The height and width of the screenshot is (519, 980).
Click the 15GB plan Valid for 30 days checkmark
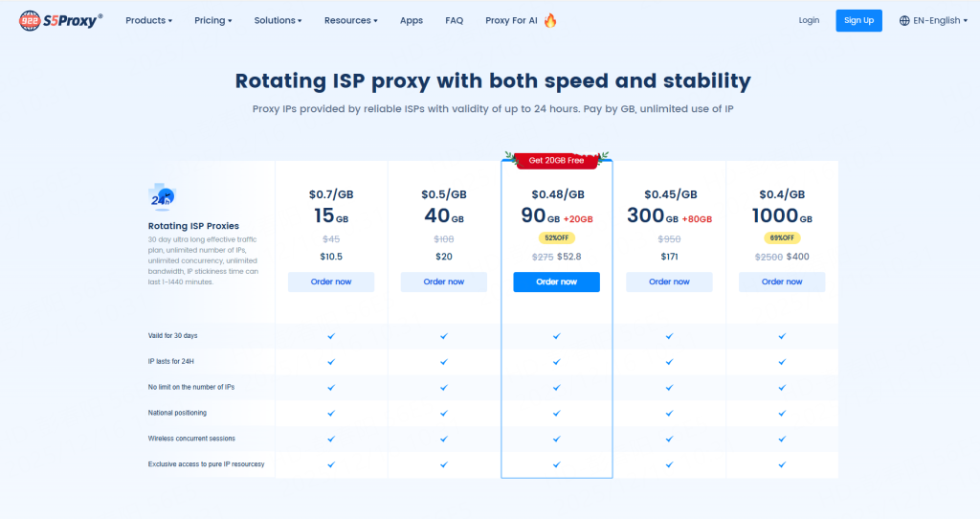tap(331, 336)
